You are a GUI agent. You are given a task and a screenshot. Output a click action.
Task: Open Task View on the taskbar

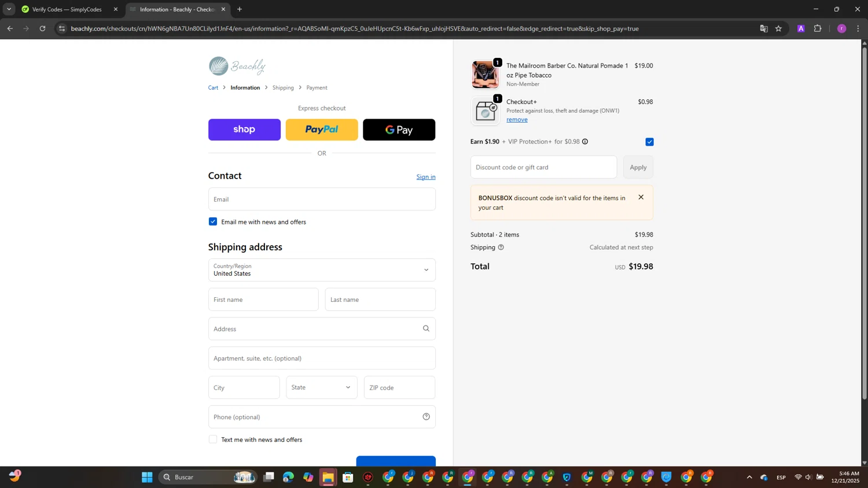269,477
